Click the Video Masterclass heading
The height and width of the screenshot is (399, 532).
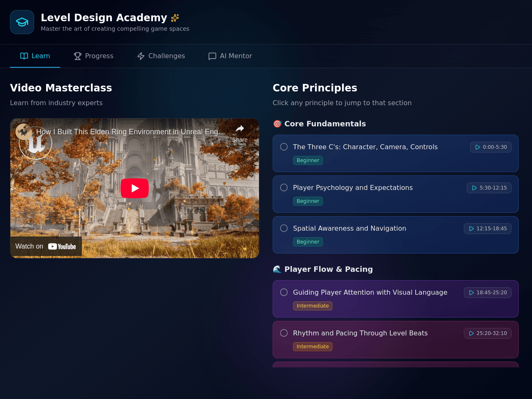pos(61,88)
